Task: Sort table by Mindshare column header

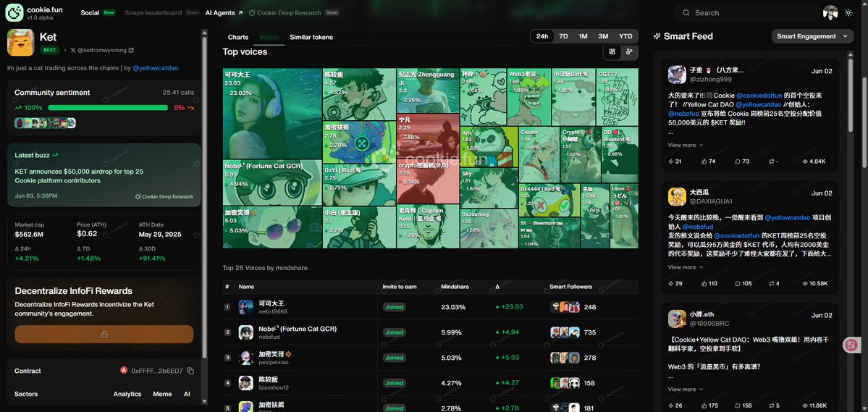Action: 455,287
